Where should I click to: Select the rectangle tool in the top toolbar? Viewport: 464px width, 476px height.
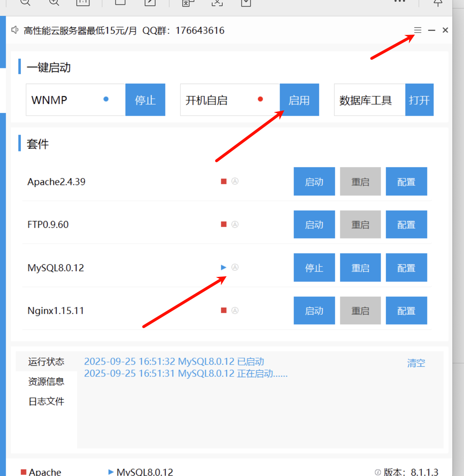pyautogui.click(x=119, y=2)
